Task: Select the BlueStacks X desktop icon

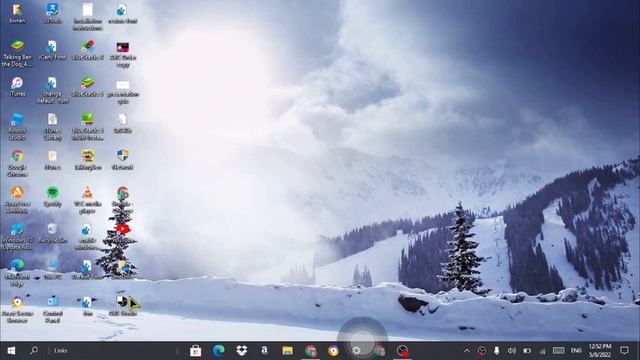Action: (x=87, y=51)
